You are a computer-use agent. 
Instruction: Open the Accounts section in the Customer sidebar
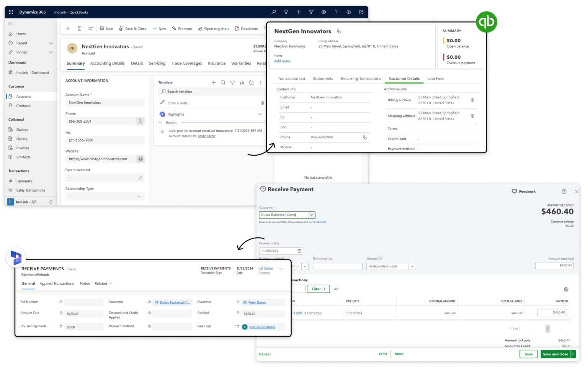pos(24,96)
